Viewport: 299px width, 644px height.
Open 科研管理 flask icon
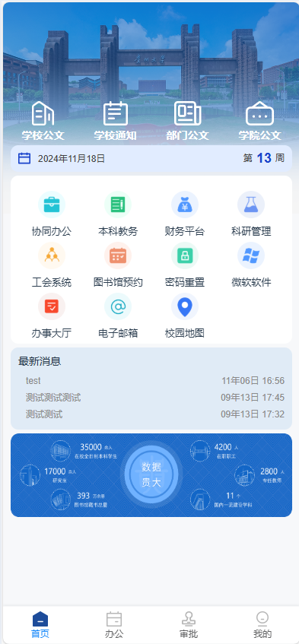tap(251, 205)
